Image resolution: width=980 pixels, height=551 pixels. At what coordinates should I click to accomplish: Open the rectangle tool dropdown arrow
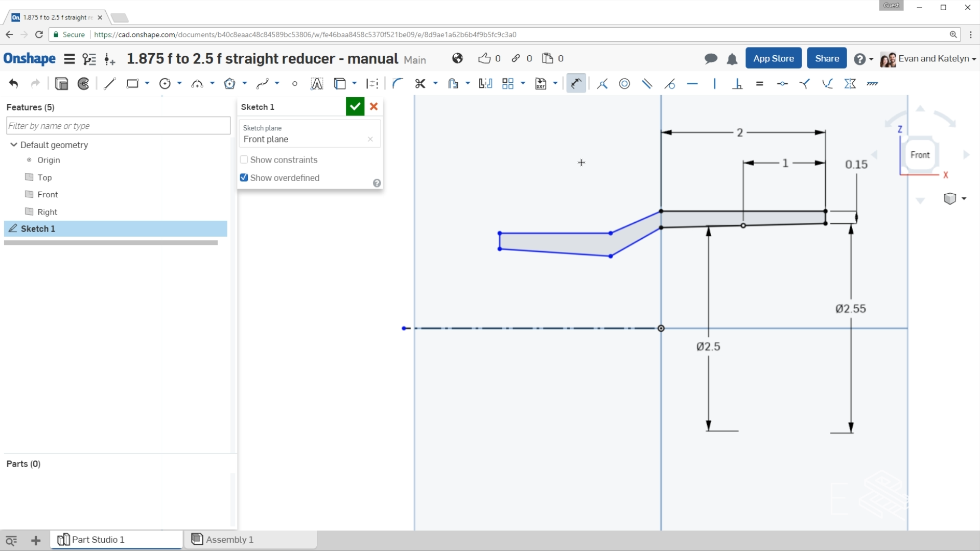point(147,83)
